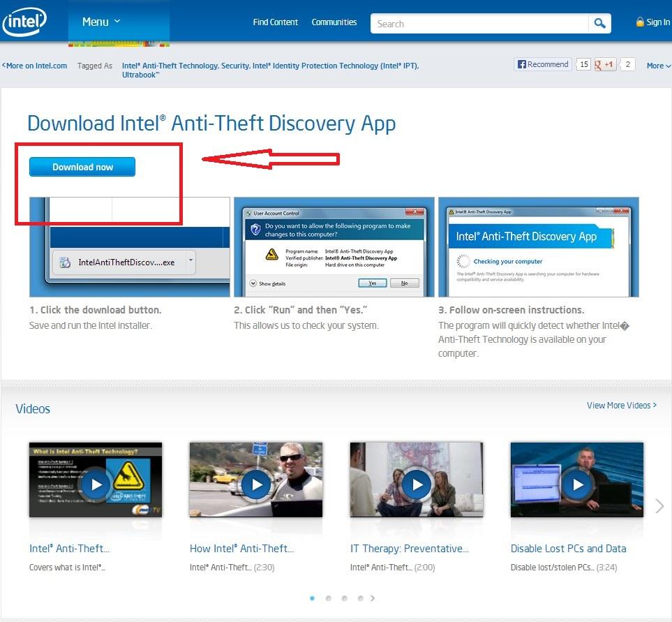Select the fourth carousel page dot
The image size is (672, 622).
point(360,598)
